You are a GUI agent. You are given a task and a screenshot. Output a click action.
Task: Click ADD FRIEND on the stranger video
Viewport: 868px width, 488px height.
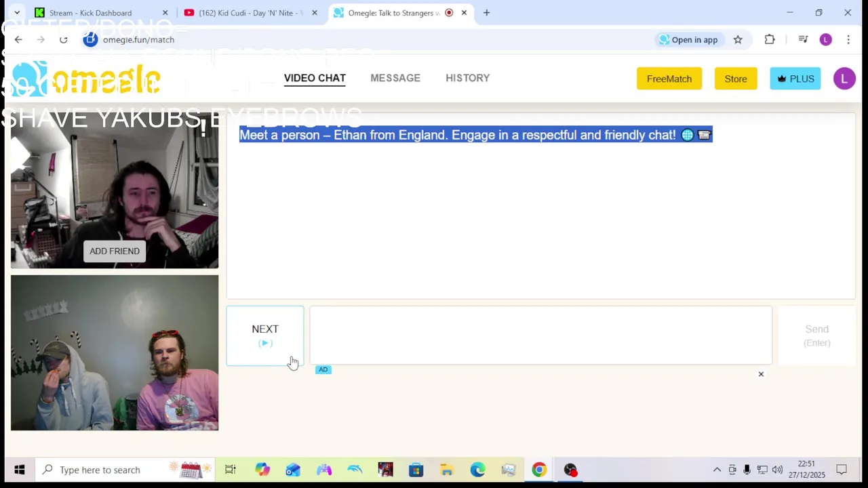click(115, 251)
